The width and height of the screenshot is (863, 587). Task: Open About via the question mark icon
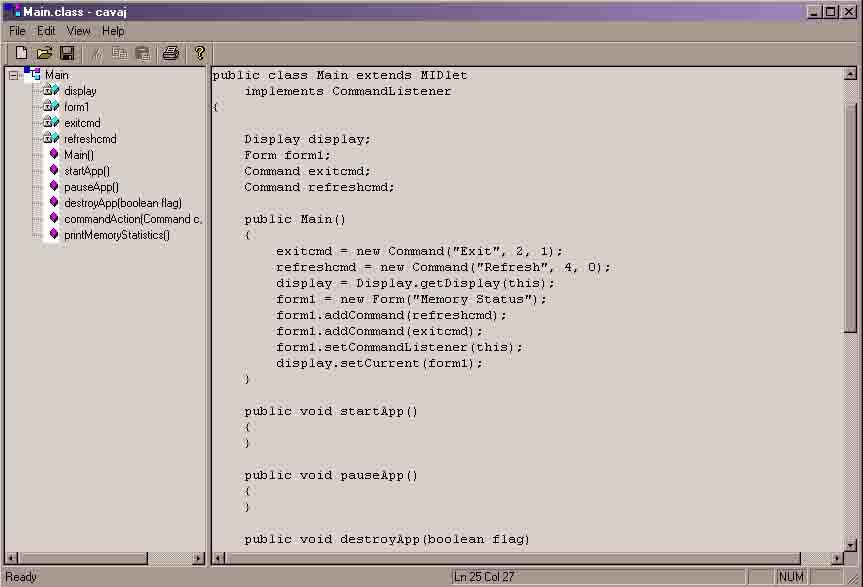(200, 53)
